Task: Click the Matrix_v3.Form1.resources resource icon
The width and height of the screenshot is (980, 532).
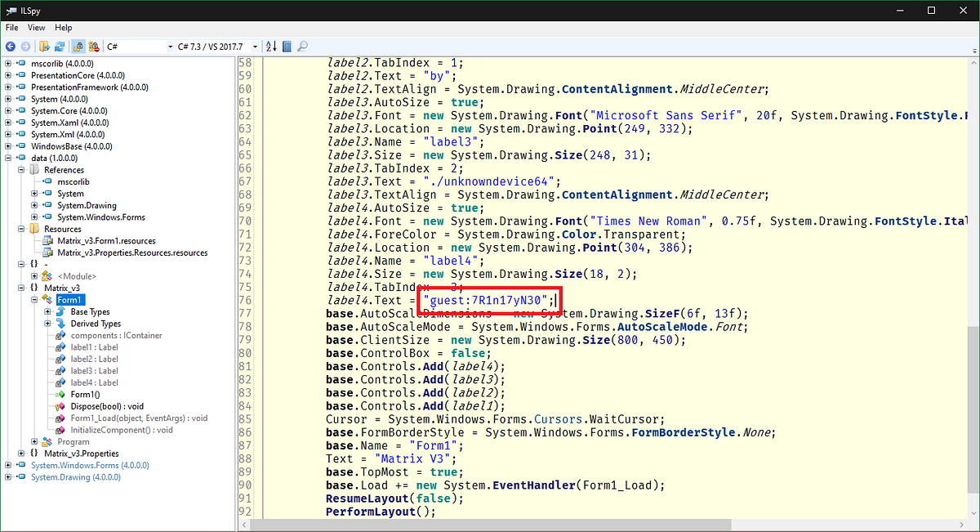Action: point(47,240)
